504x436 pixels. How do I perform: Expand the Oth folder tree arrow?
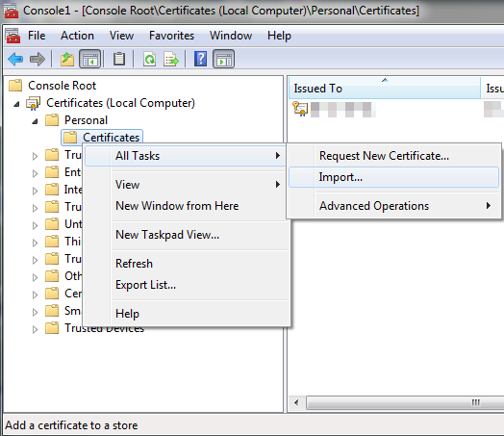pos(35,278)
